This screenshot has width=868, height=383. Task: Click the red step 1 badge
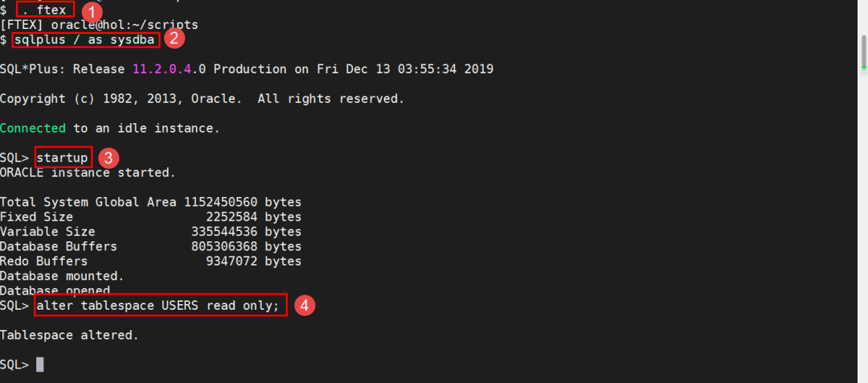pos(92,10)
